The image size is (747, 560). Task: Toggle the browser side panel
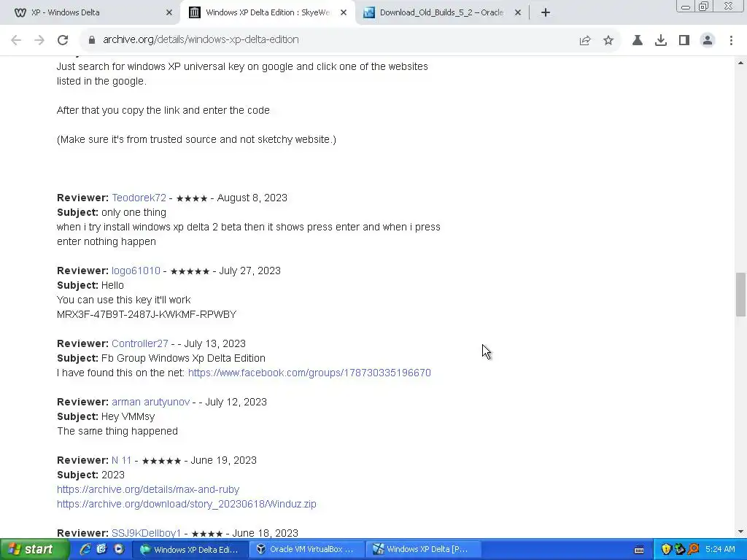tap(684, 40)
